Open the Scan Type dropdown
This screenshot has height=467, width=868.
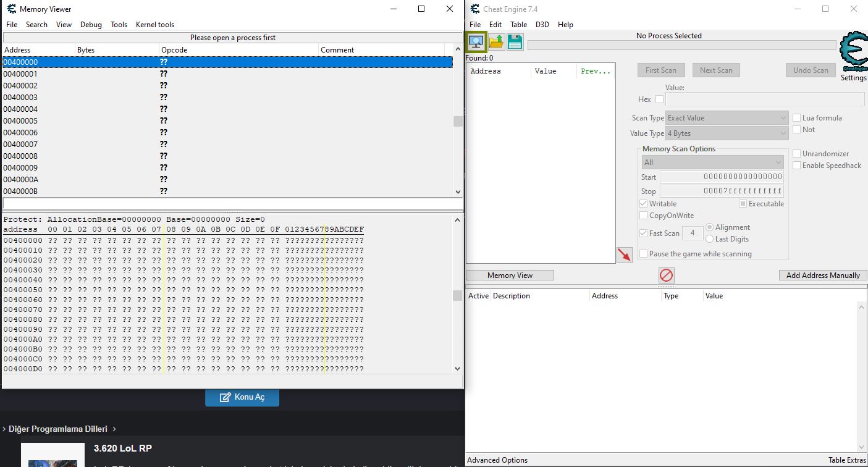tap(727, 118)
